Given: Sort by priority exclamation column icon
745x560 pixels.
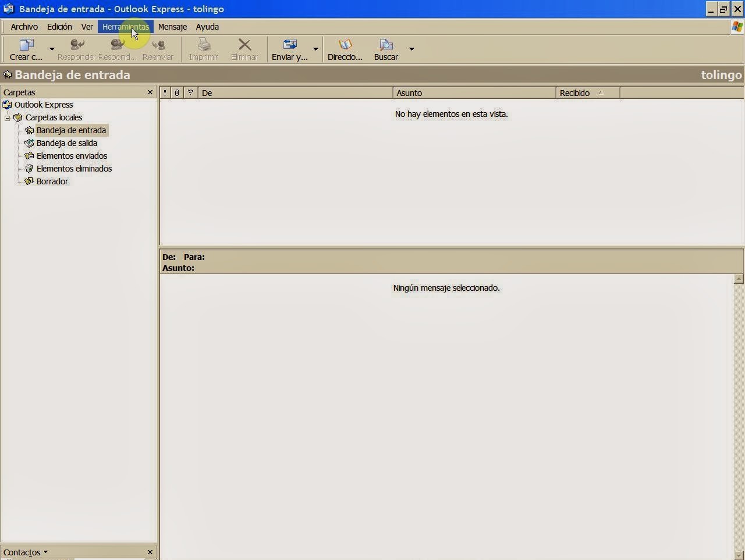Looking at the screenshot, I should pyautogui.click(x=165, y=93).
